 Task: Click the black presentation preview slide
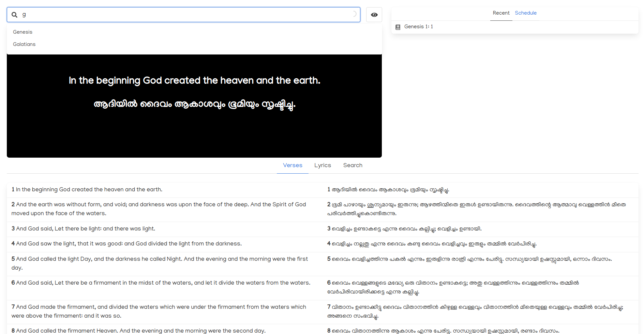tap(194, 106)
